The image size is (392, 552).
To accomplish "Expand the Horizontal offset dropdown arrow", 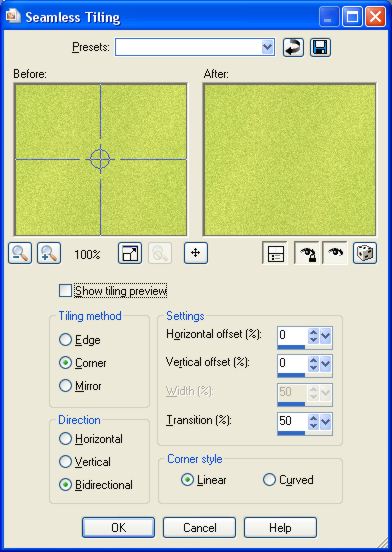I will [326, 336].
